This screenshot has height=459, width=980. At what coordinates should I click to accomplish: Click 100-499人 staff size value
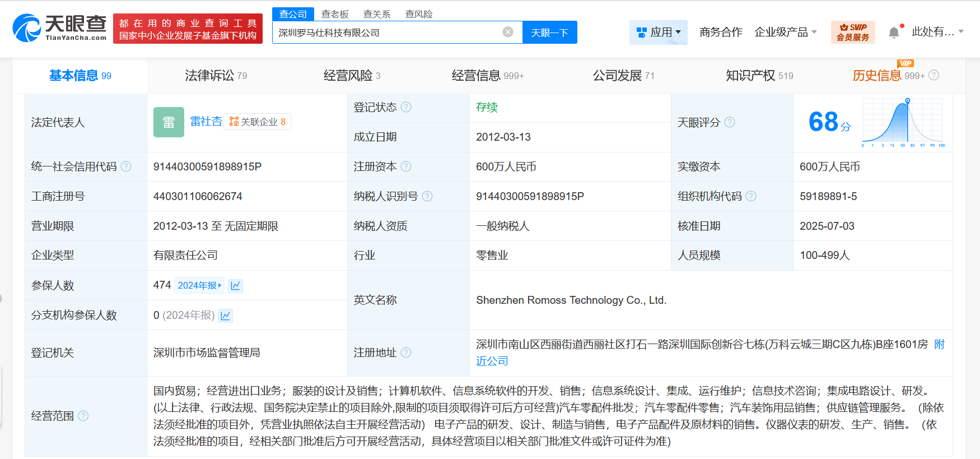(x=824, y=256)
